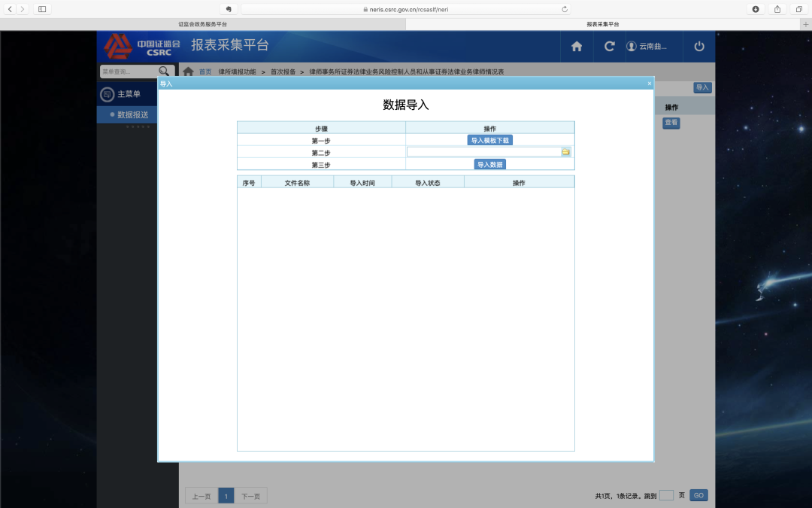The image size is (812, 508).
Task: Click the 文件名称 column header
Action: click(x=297, y=182)
